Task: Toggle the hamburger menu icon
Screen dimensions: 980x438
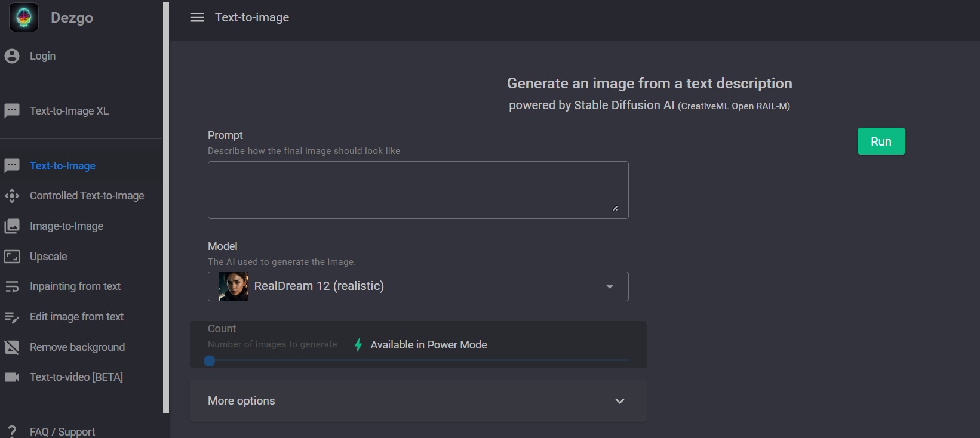Action: click(197, 17)
